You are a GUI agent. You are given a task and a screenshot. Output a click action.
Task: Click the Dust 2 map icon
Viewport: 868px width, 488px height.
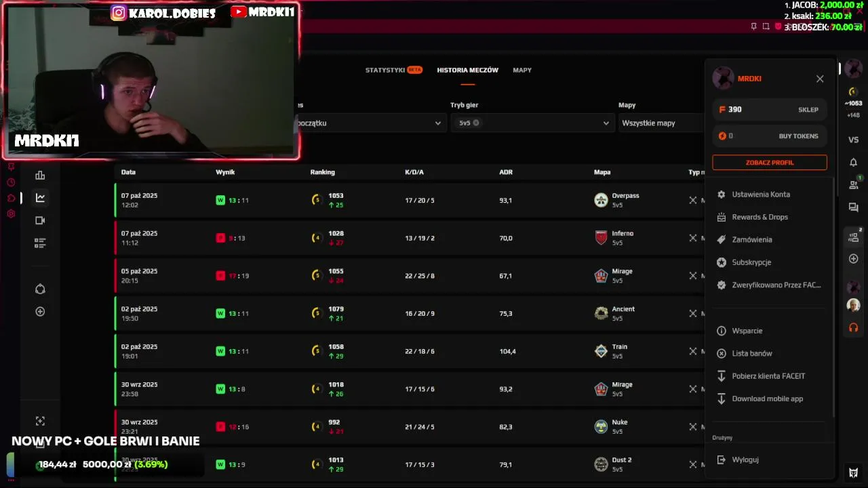click(x=601, y=464)
